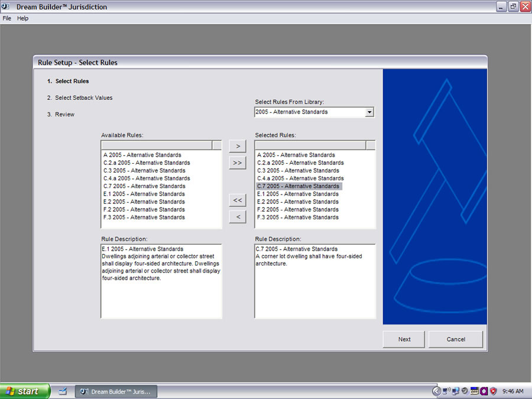Viewport: 532px width, 399px height.
Task: Remove all rules with the << button
Action: click(238, 200)
